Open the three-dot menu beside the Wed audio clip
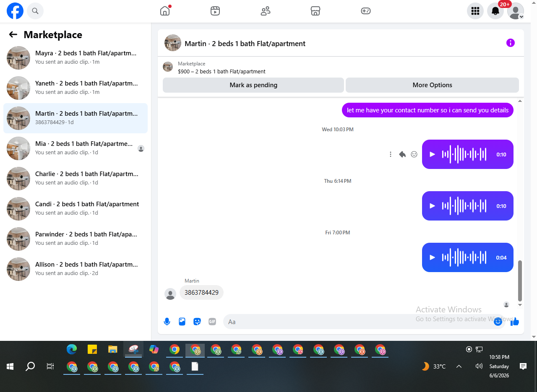 click(391, 154)
